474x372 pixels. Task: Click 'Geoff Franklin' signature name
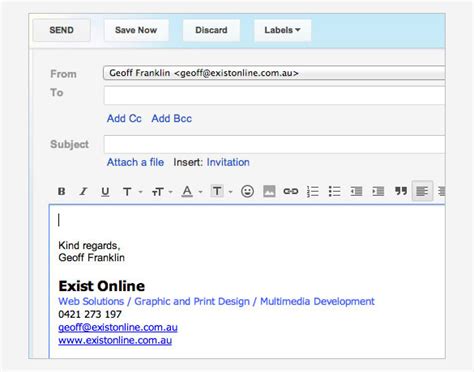[x=92, y=258]
